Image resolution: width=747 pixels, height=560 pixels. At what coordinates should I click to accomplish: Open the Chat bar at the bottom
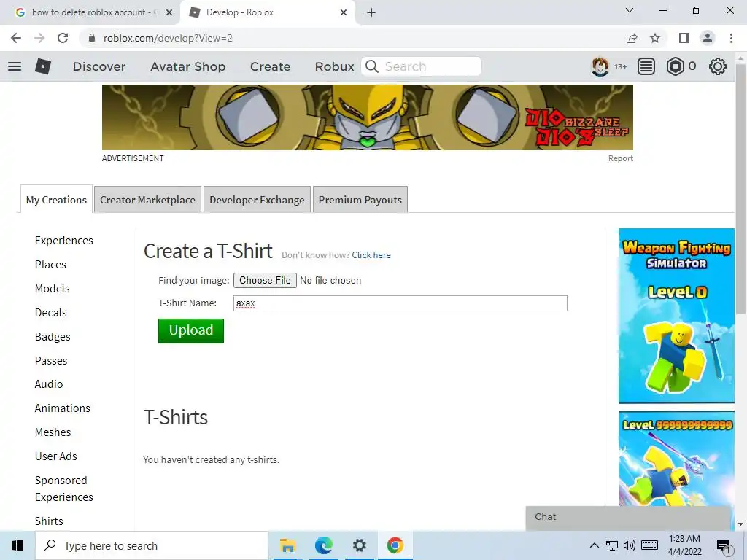click(x=628, y=517)
